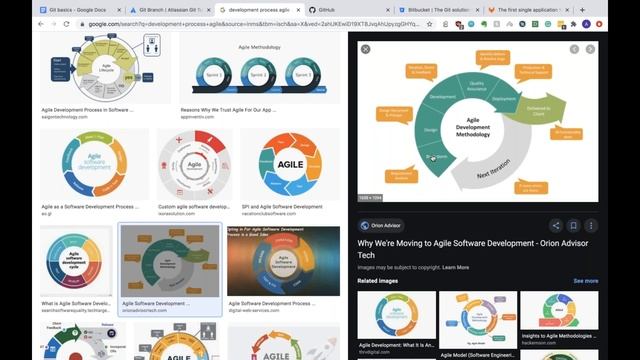
Task: Close the image preview panel
Action: pos(365,49)
